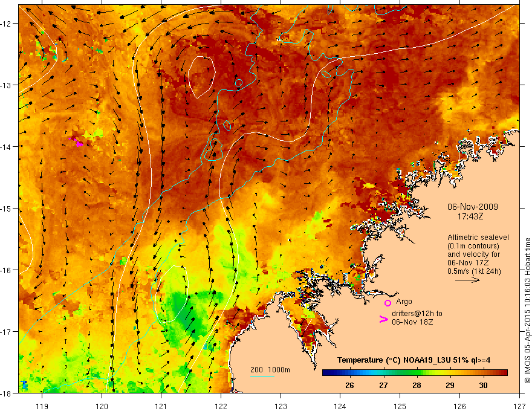This screenshot has width=532, height=411.
Task: Click the 'and velocity for' text
Action: tap(473, 254)
